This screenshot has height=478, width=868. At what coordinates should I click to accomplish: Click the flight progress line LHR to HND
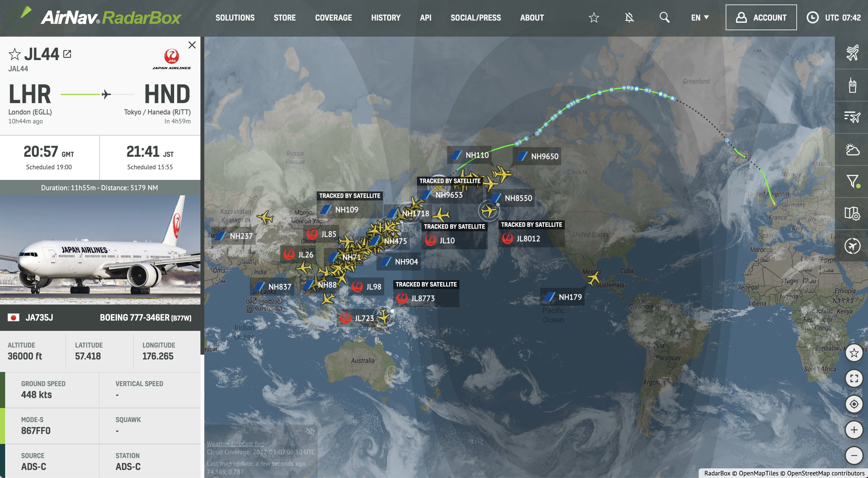pos(97,94)
